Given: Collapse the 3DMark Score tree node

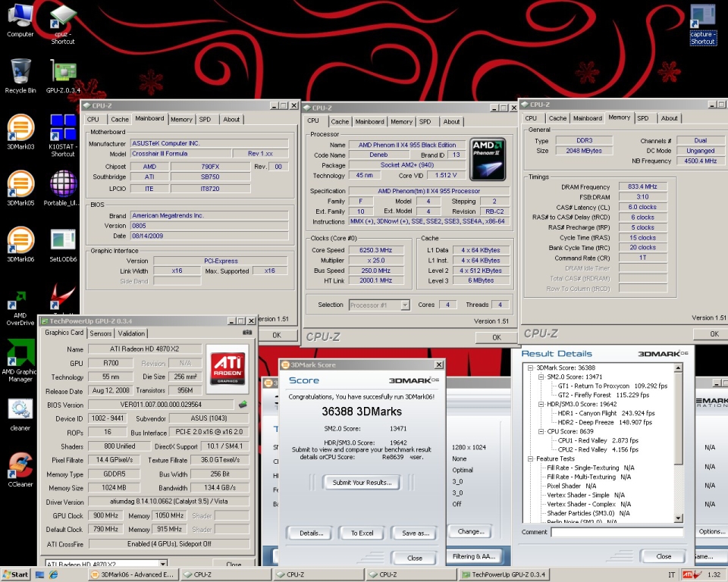Looking at the screenshot, I should [x=531, y=368].
